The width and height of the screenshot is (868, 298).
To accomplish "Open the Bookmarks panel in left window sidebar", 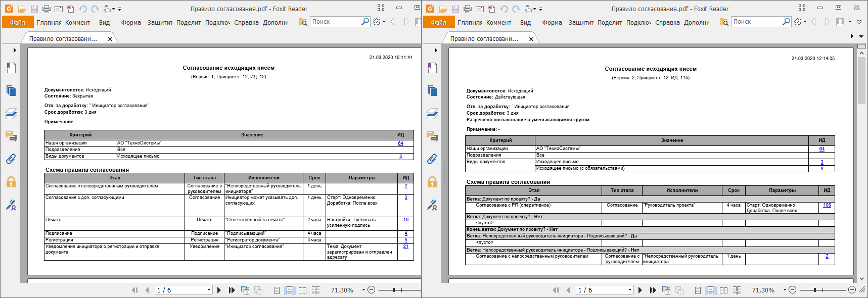I will [11, 68].
